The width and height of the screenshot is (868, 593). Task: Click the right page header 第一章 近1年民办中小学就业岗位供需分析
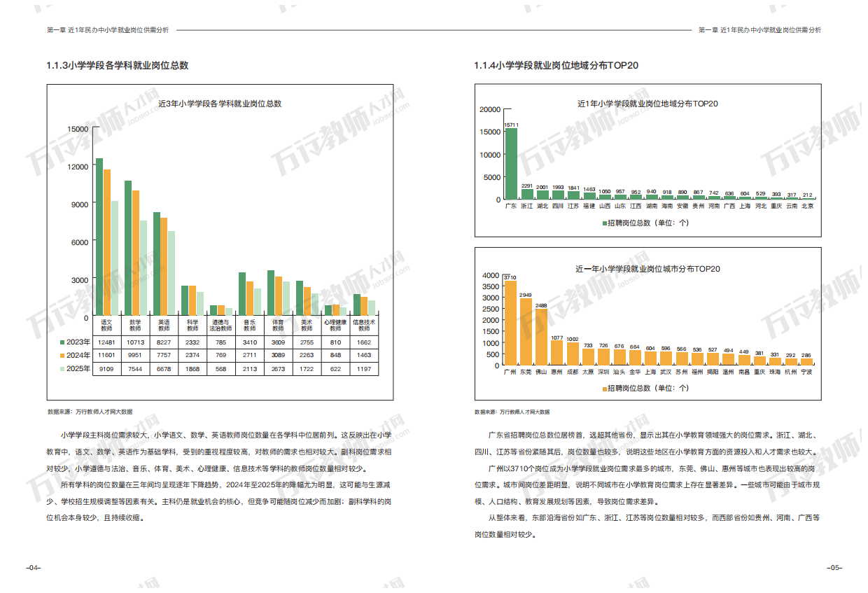tap(760, 30)
